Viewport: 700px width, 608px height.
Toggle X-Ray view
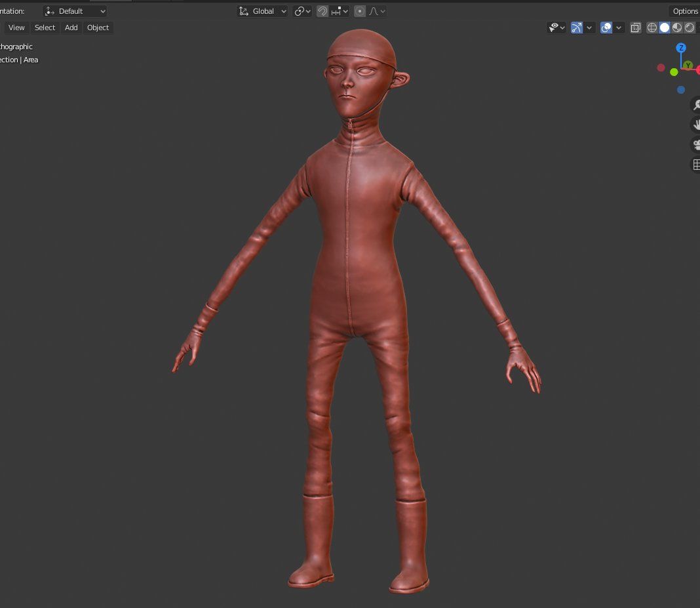pos(636,28)
